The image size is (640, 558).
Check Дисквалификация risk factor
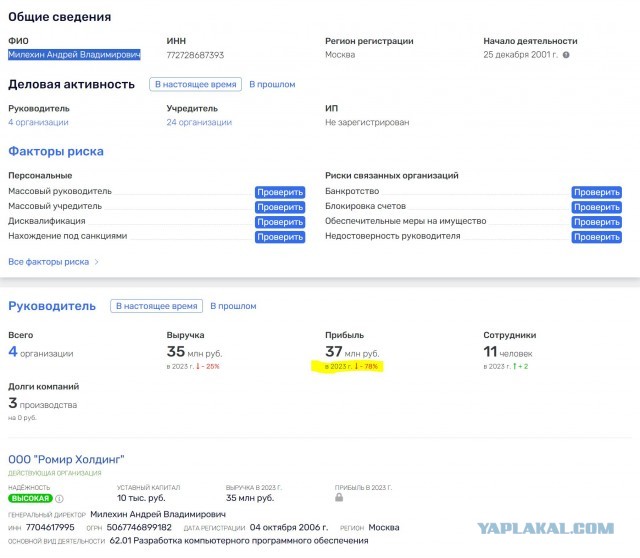coord(280,222)
